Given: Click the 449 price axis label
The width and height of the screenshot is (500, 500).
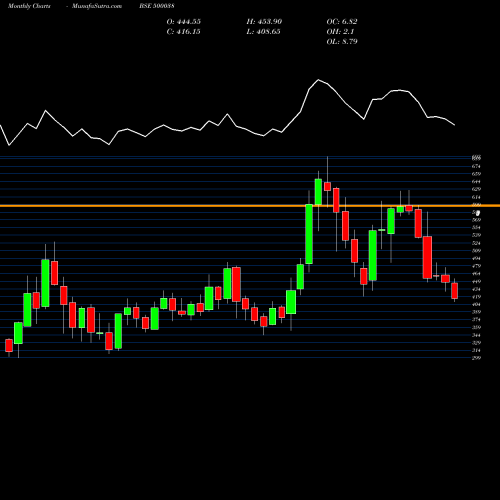Looking at the screenshot, I should tap(476, 281).
